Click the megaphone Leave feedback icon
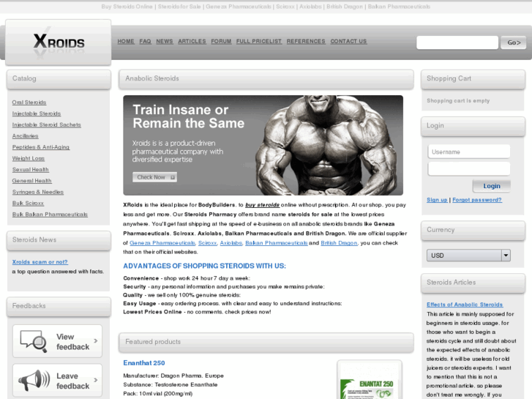This screenshot has height=399, width=532. point(34,380)
